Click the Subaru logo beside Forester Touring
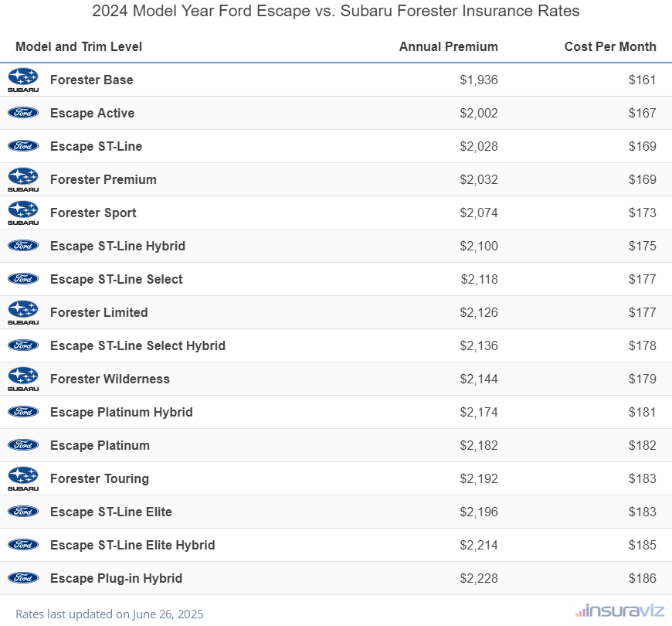672x626 pixels. (23, 478)
